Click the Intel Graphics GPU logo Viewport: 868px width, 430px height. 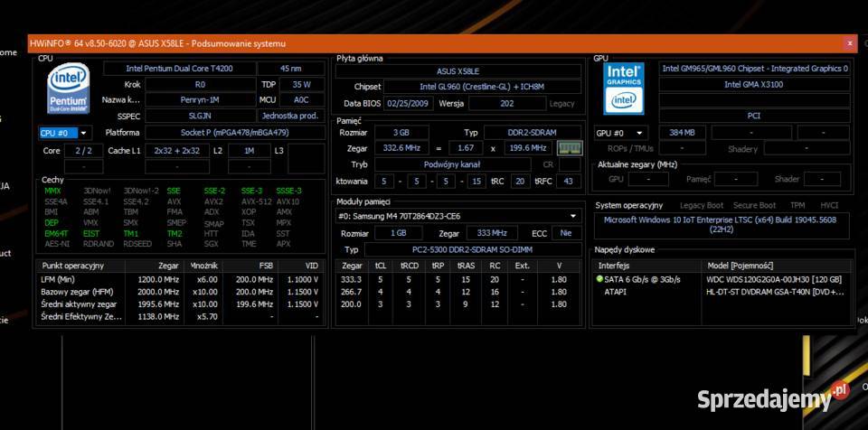click(623, 89)
